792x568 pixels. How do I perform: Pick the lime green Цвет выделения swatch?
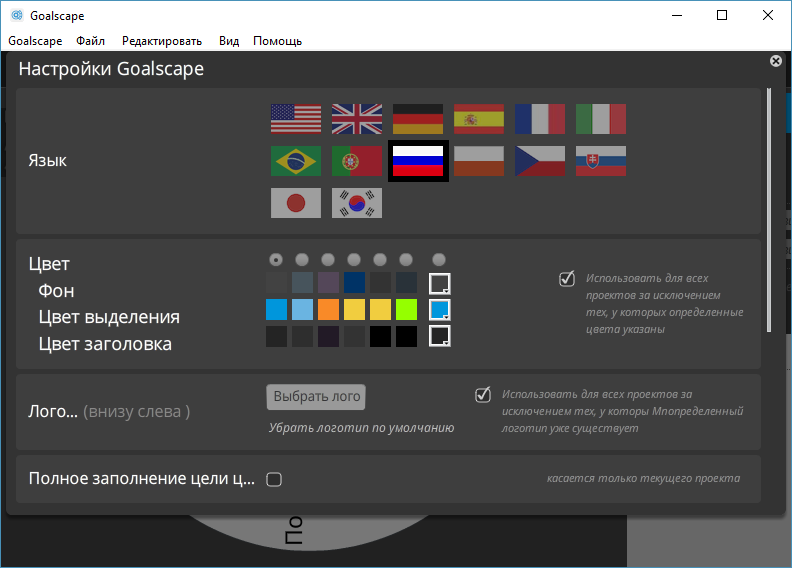point(407,309)
